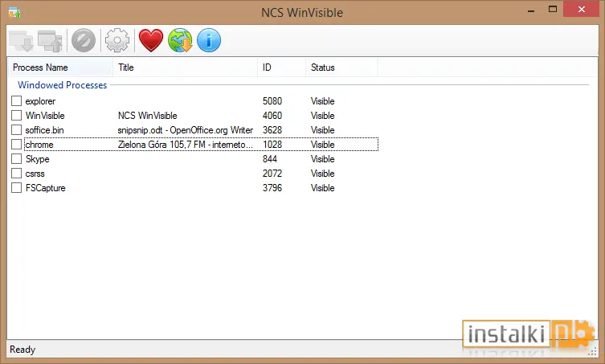Select the explorer process name
Image resolution: width=605 pixels, height=364 pixels.
point(40,101)
